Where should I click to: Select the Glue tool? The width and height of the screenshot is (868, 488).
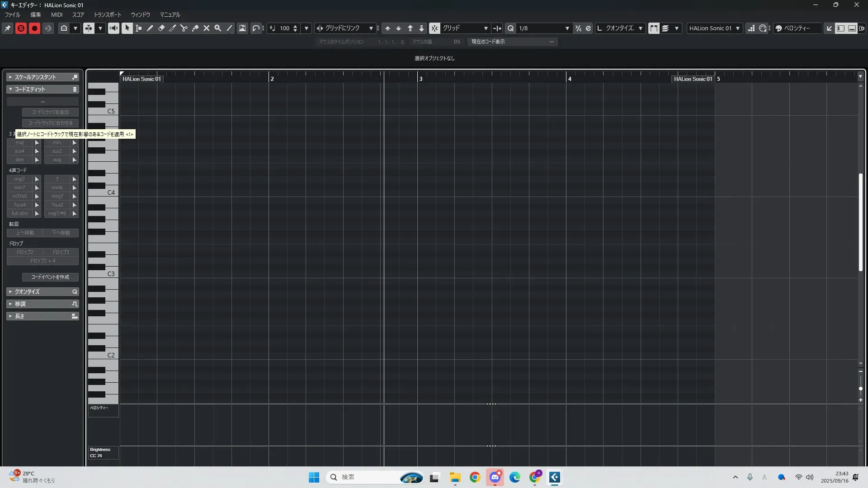(x=195, y=28)
